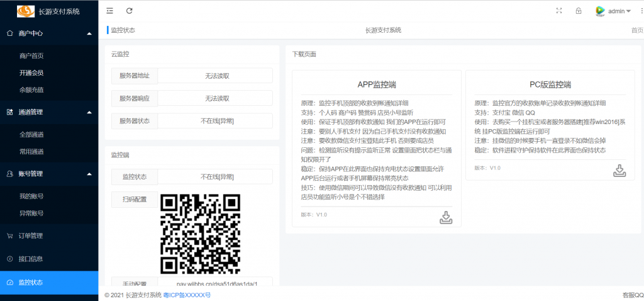Enter fullscreen mode with expand icon
The width and height of the screenshot is (644, 301).
point(558,11)
